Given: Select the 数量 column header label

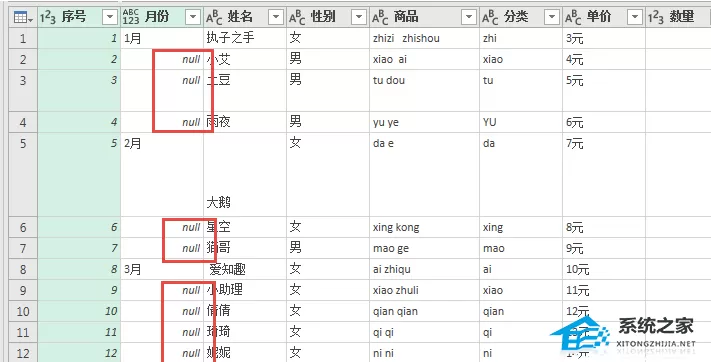Looking at the screenshot, I should [682, 17].
